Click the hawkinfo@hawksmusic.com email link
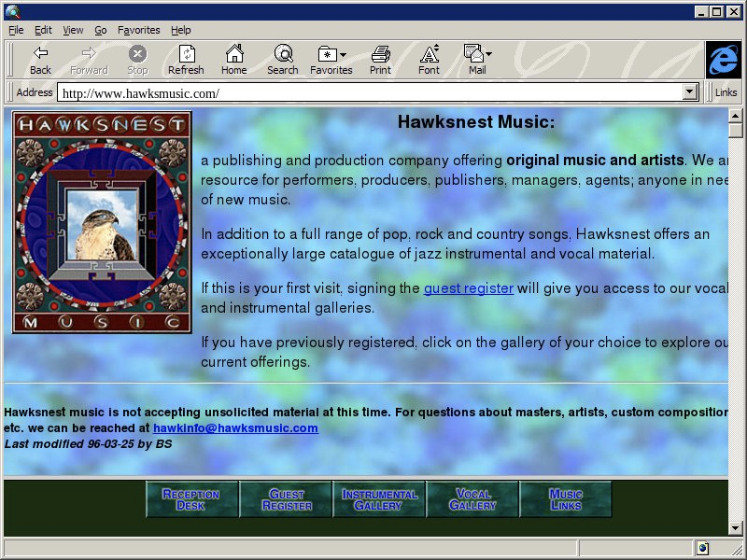747x560 pixels. (235, 428)
